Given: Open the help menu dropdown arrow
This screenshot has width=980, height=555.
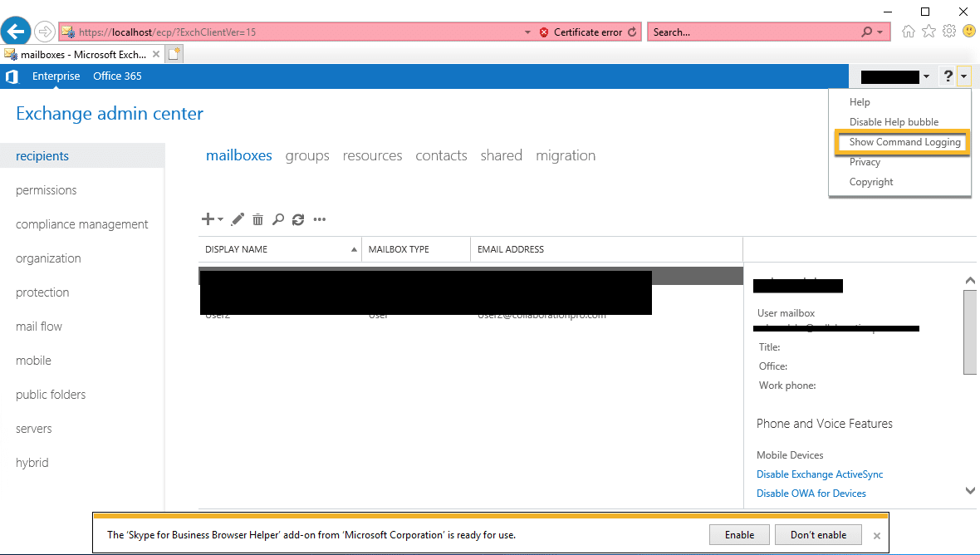Looking at the screenshot, I should [x=963, y=76].
